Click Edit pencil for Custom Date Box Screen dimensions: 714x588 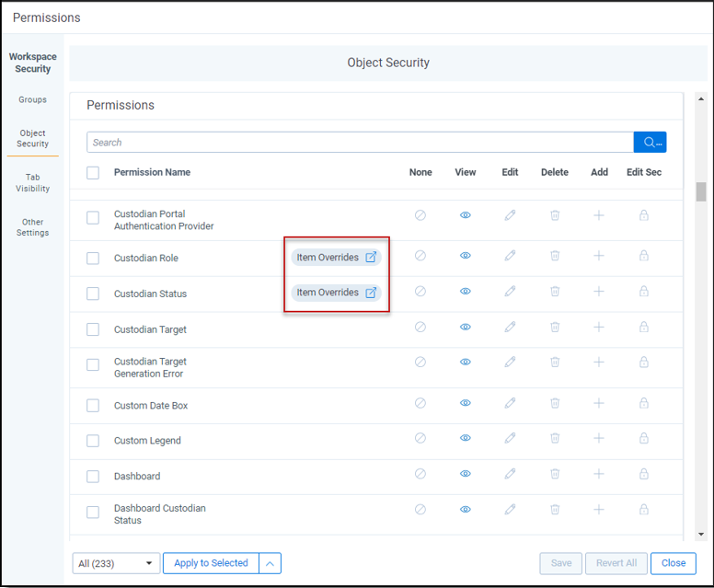510,403
